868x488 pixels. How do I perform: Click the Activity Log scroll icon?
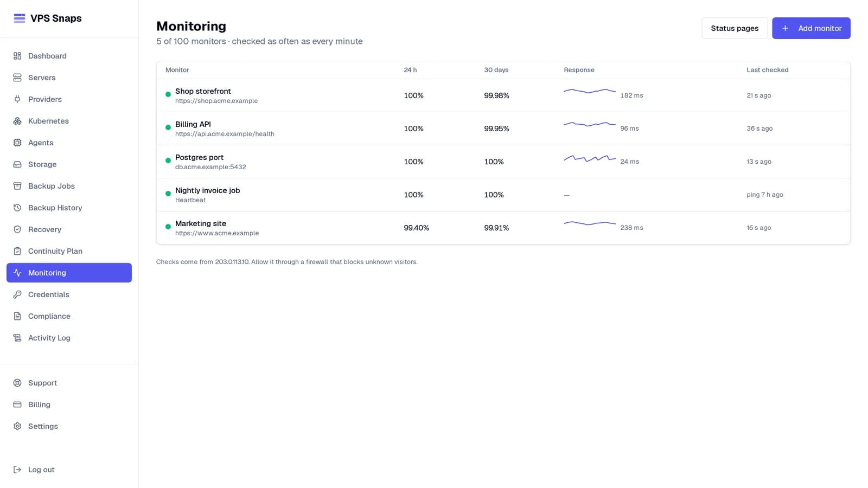(17, 338)
